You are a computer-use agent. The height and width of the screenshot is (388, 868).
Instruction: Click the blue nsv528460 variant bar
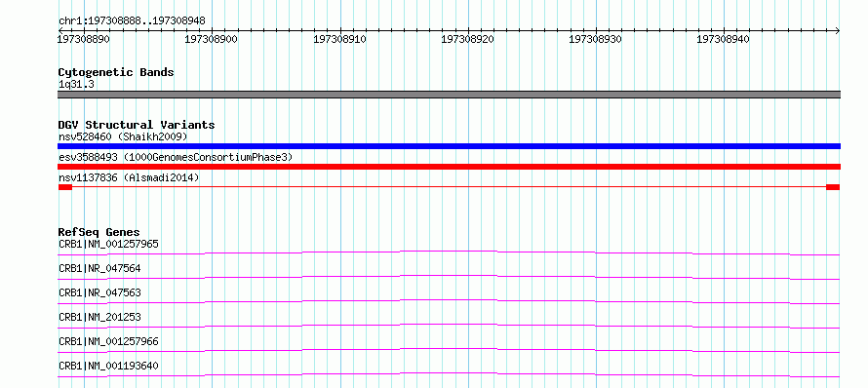pos(449,146)
